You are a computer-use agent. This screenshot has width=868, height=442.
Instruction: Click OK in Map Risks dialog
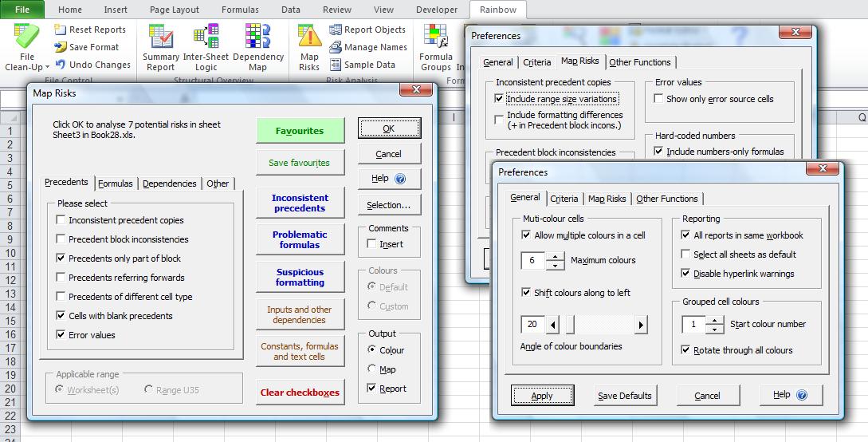pyautogui.click(x=389, y=128)
